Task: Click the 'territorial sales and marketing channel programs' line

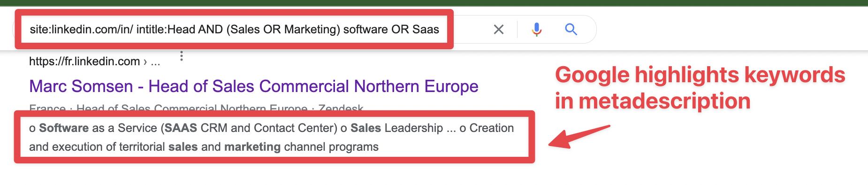Action: 204,147
